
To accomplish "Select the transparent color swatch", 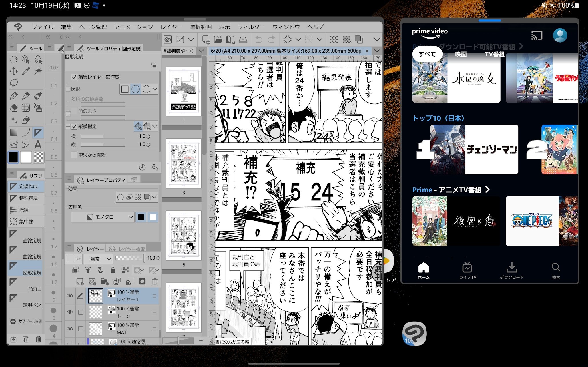I will 39,157.
